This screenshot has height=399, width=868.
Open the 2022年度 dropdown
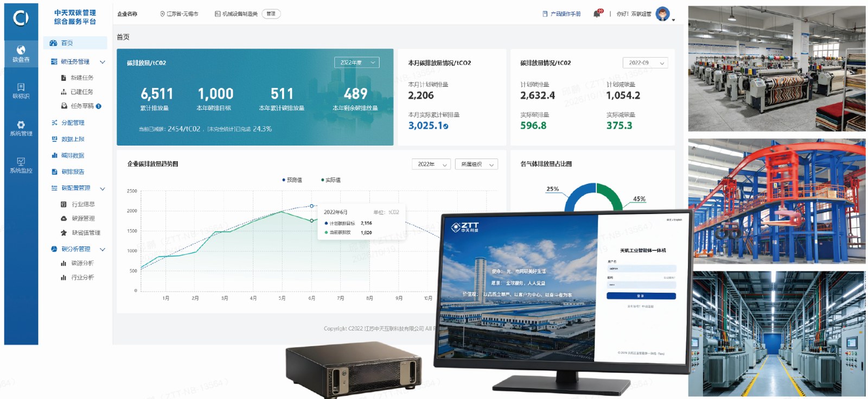[x=357, y=62]
